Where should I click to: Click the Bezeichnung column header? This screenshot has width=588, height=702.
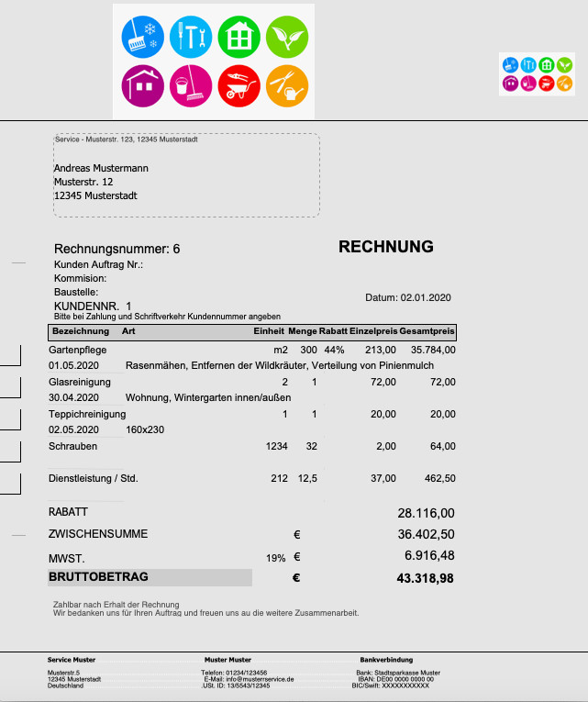point(81,331)
